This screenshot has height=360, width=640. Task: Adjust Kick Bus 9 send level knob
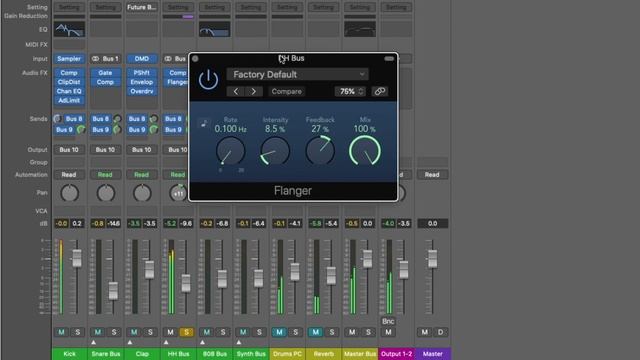tap(81, 130)
